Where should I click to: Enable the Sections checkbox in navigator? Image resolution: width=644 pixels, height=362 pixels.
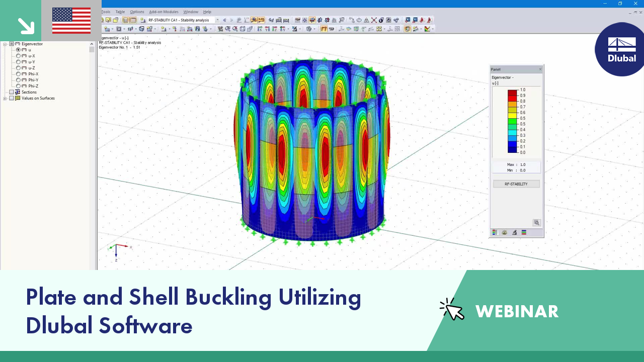12,92
